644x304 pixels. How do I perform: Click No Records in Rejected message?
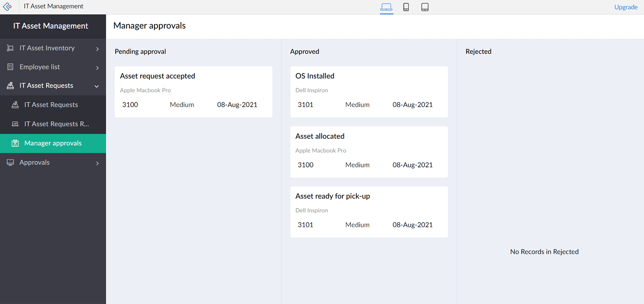coord(544,252)
